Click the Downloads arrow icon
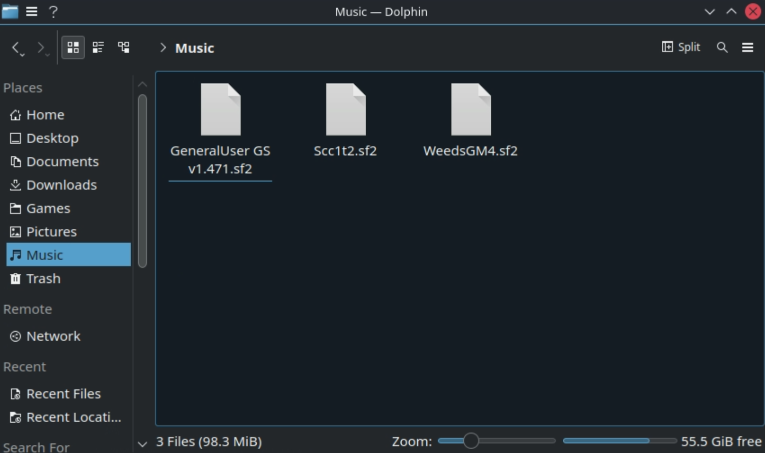This screenshot has height=453, width=765. coord(16,185)
